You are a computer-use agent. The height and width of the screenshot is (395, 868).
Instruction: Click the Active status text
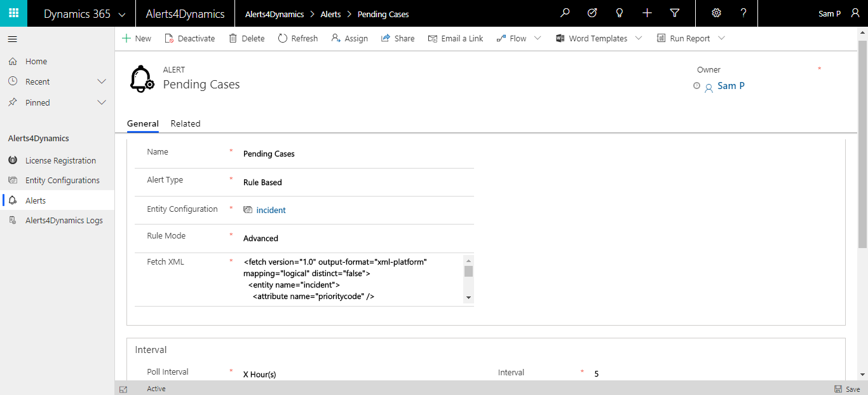[x=156, y=389]
